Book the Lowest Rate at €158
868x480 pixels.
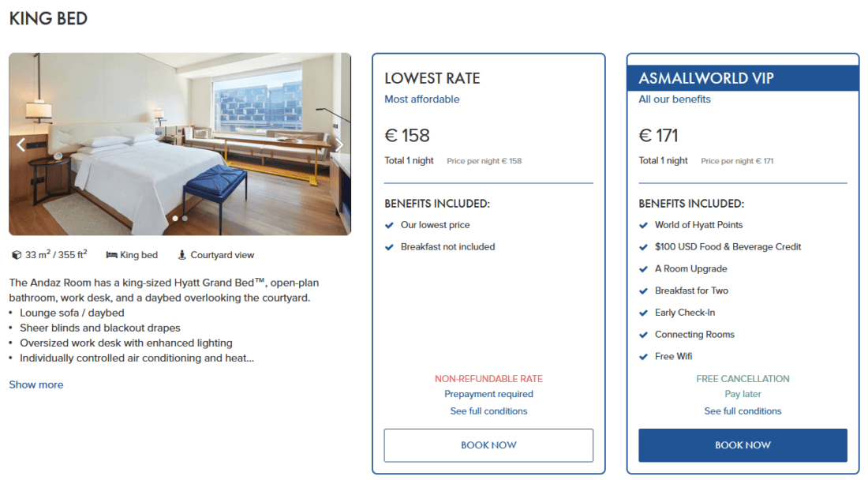488,445
